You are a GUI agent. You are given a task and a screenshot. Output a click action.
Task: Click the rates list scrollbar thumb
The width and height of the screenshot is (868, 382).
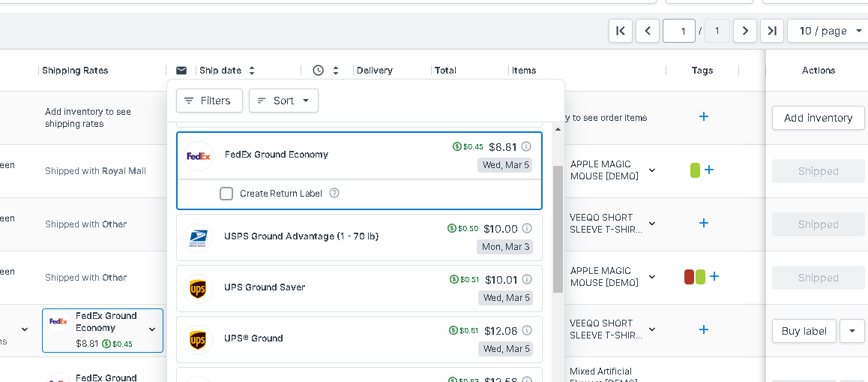point(558,229)
